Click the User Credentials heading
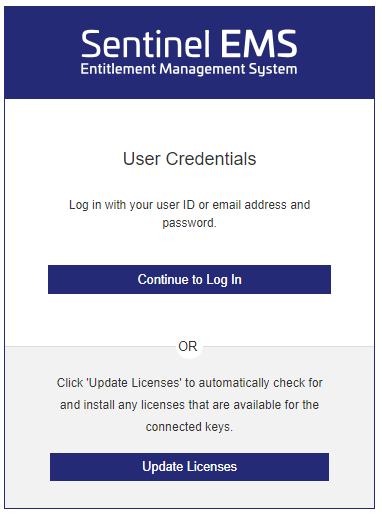 [x=189, y=159]
